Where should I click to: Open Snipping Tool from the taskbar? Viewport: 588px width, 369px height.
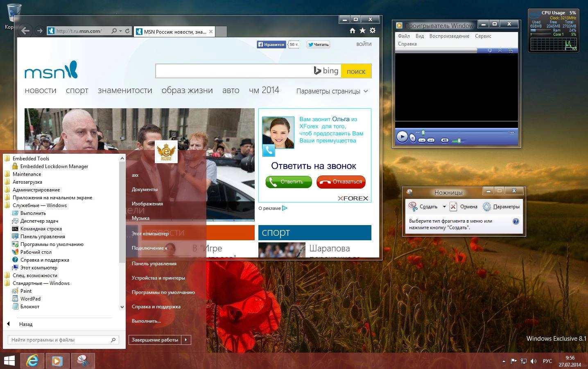[83, 361]
